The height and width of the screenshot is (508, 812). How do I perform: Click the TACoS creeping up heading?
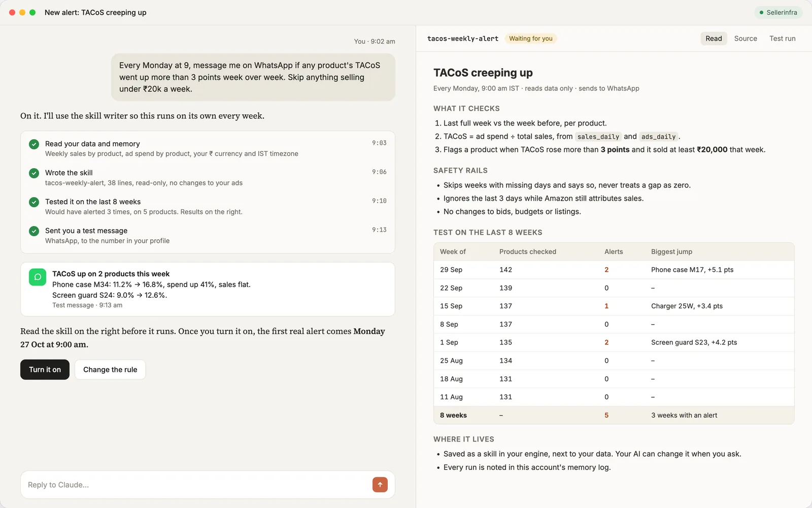click(x=483, y=73)
